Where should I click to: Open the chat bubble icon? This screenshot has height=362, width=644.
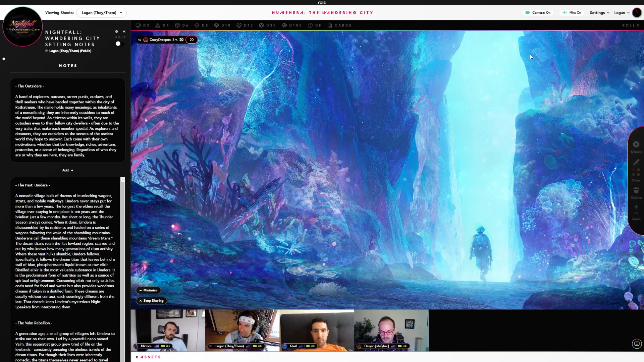tap(637, 344)
